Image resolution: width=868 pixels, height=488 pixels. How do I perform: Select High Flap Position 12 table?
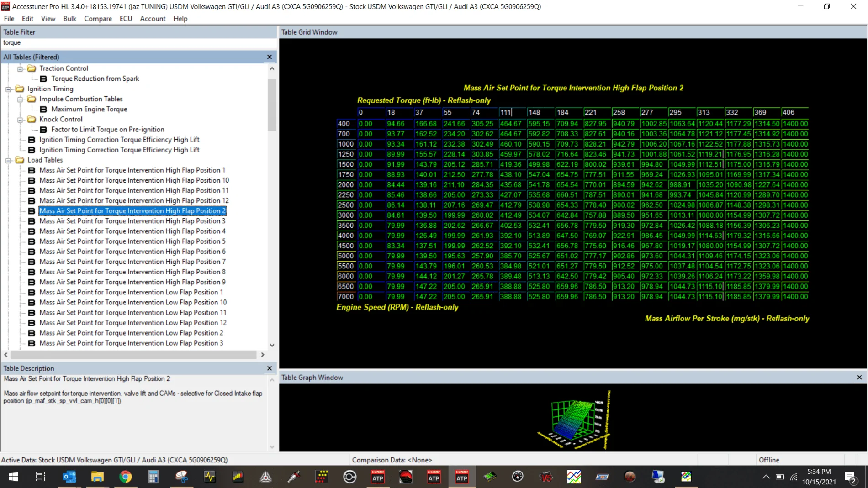coord(134,201)
